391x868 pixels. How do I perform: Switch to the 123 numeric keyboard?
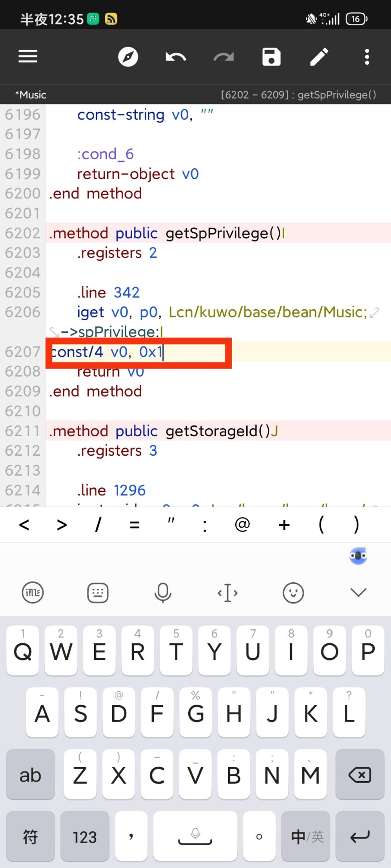(85, 837)
